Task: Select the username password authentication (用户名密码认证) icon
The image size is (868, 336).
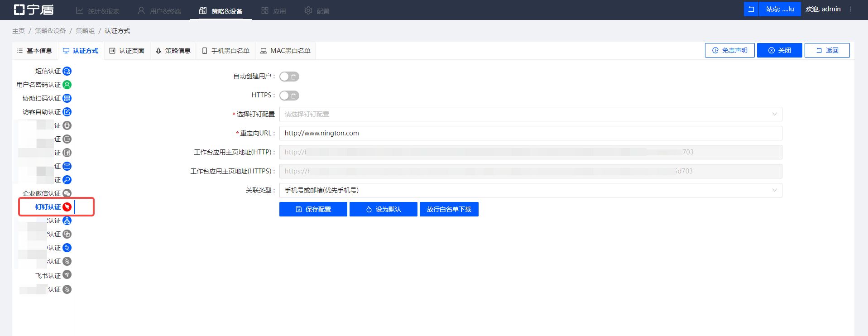Action: 67,85
